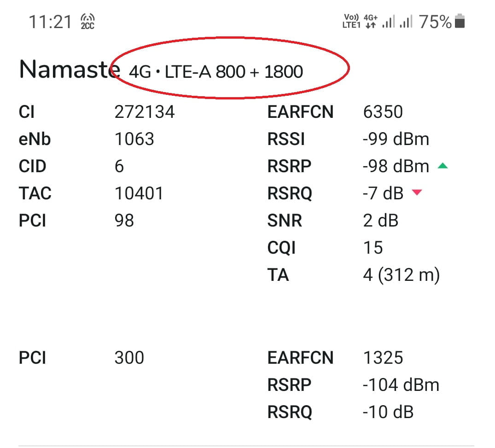Viewport: 495px width, 448px height.
Task: Tap the 4G+ data arrows icon
Action: coord(371,21)
